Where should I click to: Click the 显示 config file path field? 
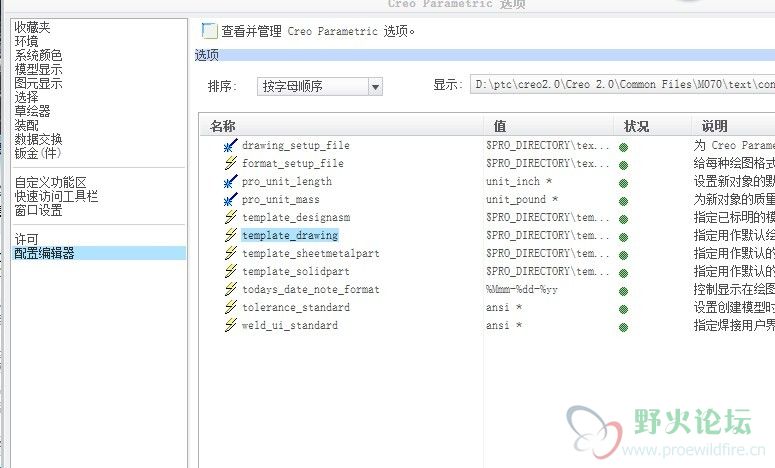pos(622,85)
